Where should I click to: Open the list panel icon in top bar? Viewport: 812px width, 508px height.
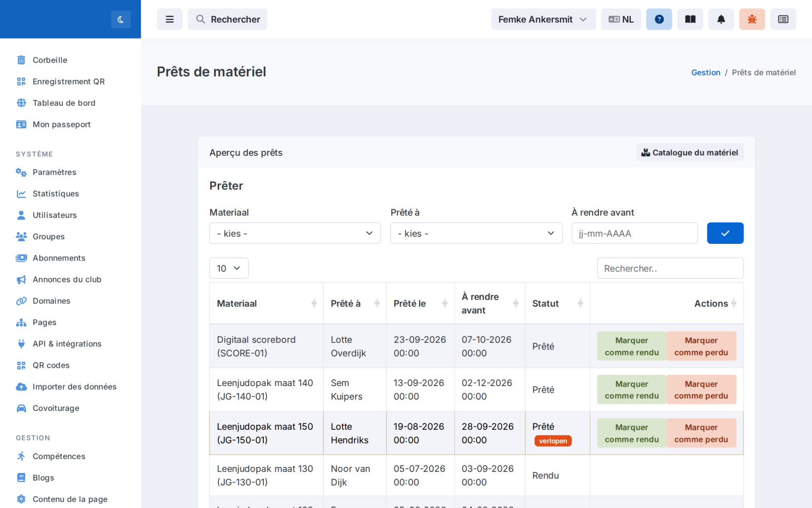click(783, 19)
